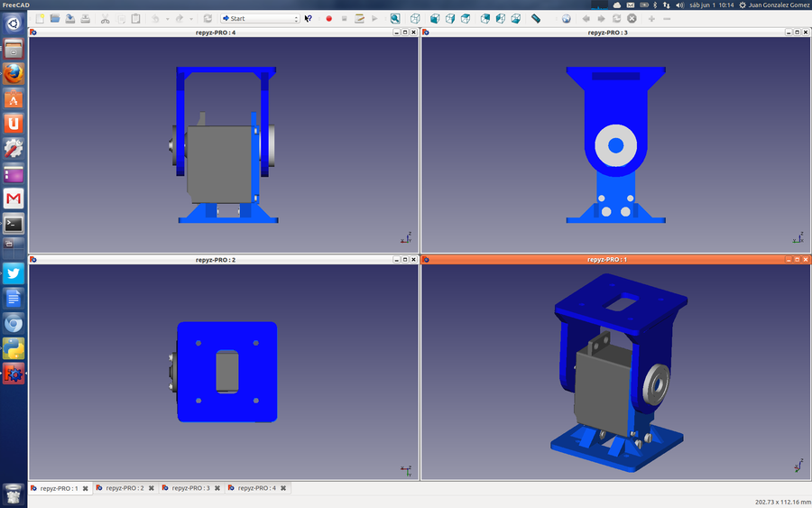Select the repyz-PRO : 4 bottom tab
Image resolution: width=812 pixels, height=508 pixels.
coord(256,488)
